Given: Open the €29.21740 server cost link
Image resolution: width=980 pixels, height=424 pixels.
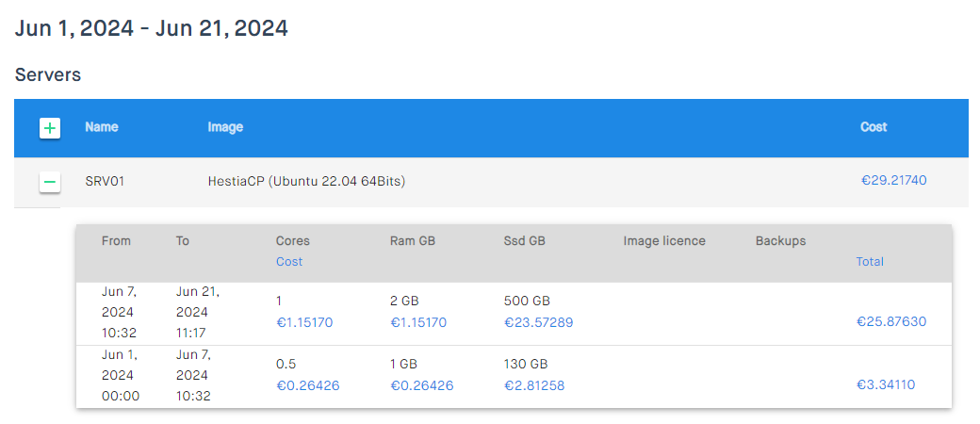Looking at the screenshot, I should 893,181.
